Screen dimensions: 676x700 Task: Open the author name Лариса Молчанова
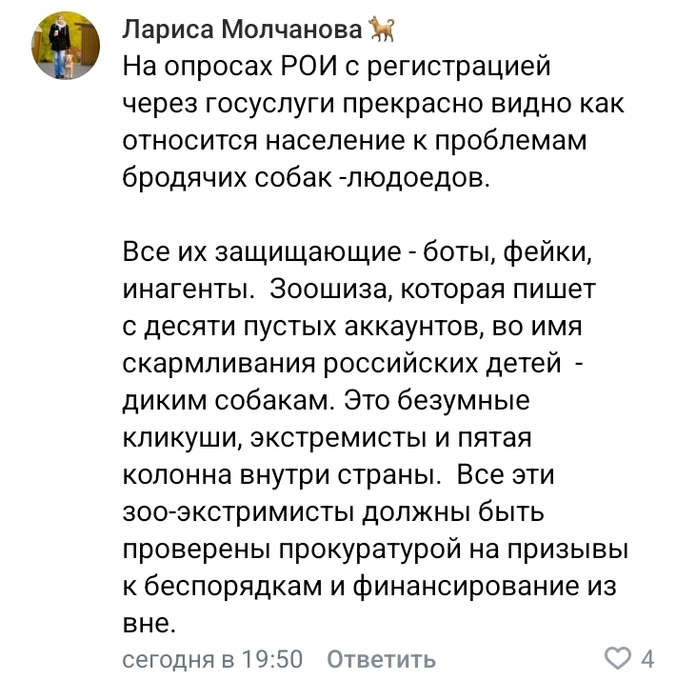tap(242, 30)
